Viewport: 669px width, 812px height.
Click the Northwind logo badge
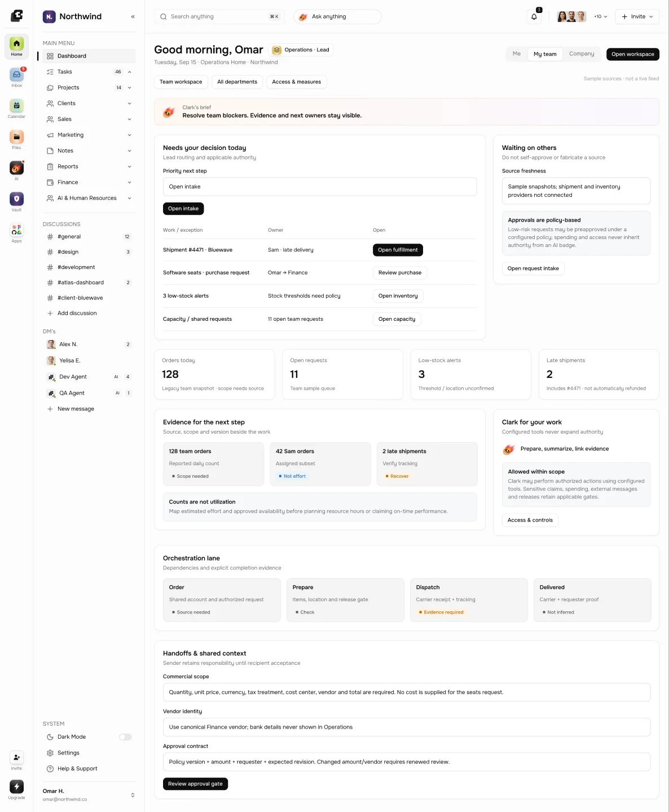point(49,17)
